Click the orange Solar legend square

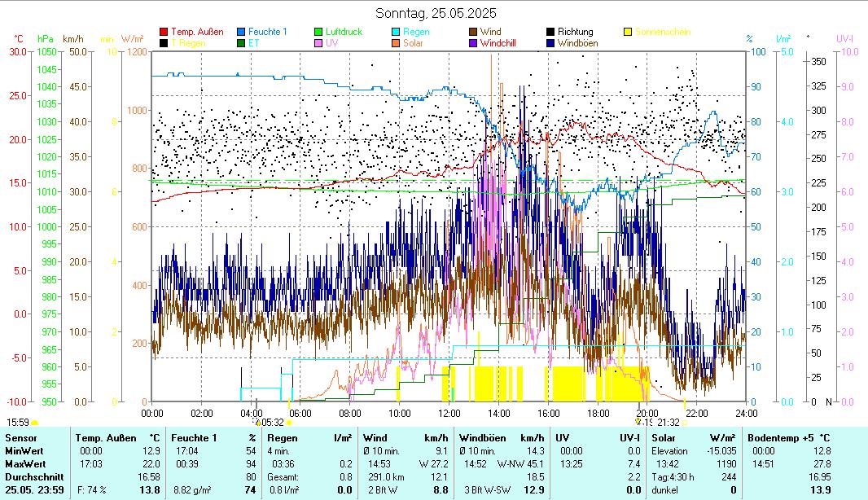coord(396,43)
